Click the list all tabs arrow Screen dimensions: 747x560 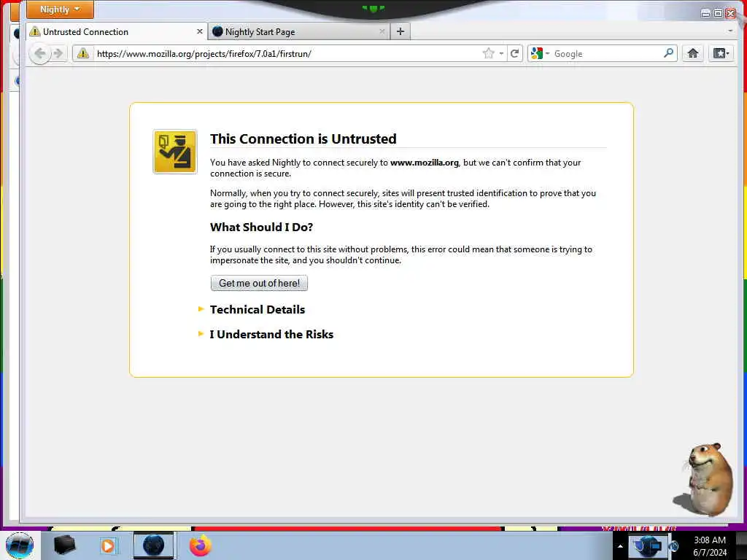730,31
